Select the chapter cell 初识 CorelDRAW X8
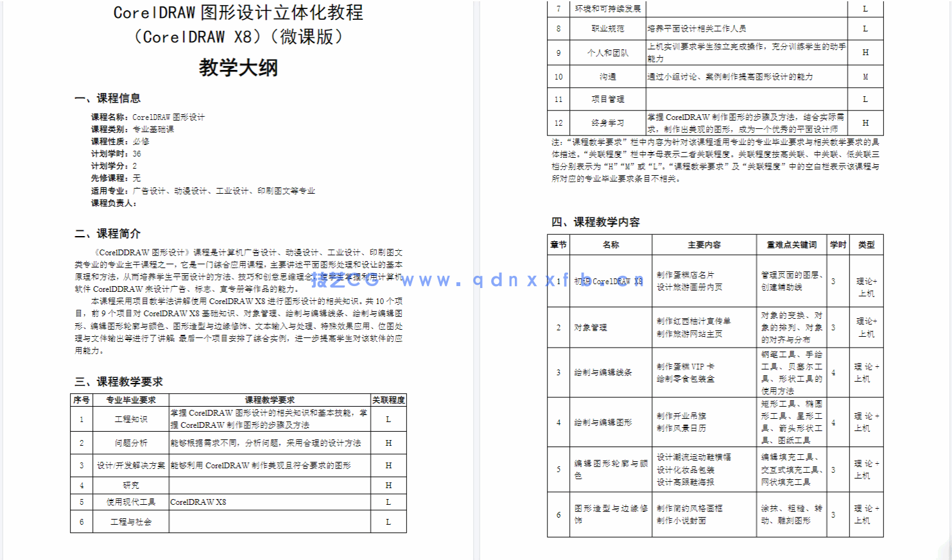 click(608, 281)
